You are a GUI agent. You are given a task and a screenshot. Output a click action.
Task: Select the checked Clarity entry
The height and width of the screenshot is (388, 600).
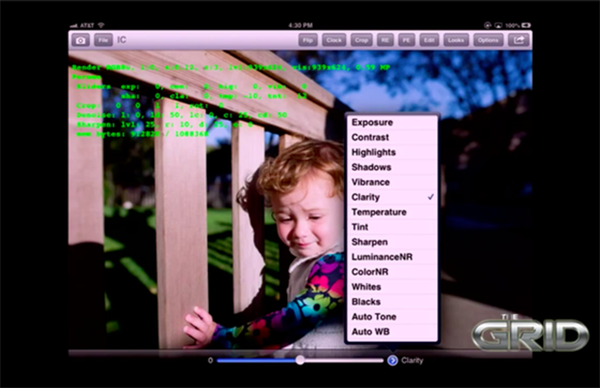coord(392,197)
